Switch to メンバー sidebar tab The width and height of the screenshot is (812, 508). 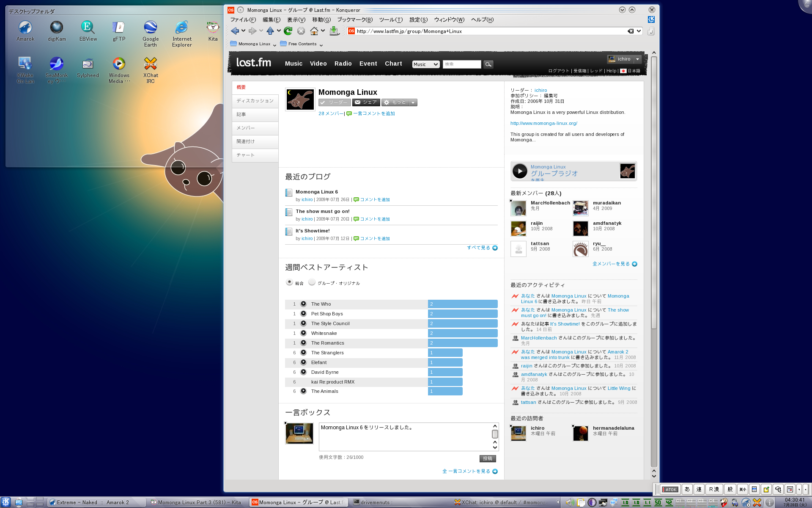click(255, 128)
